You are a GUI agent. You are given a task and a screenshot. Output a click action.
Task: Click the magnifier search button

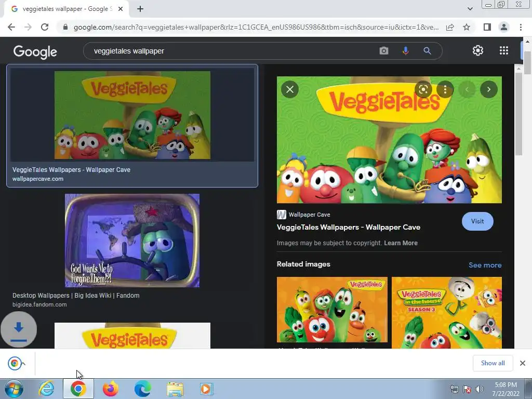coord(427,51)
